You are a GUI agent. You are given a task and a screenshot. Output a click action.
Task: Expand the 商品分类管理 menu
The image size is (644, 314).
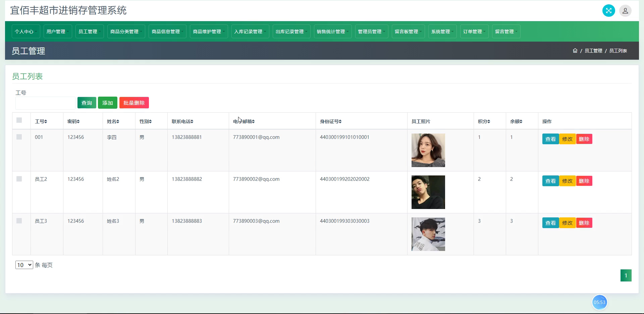click(x=126, y=32)
